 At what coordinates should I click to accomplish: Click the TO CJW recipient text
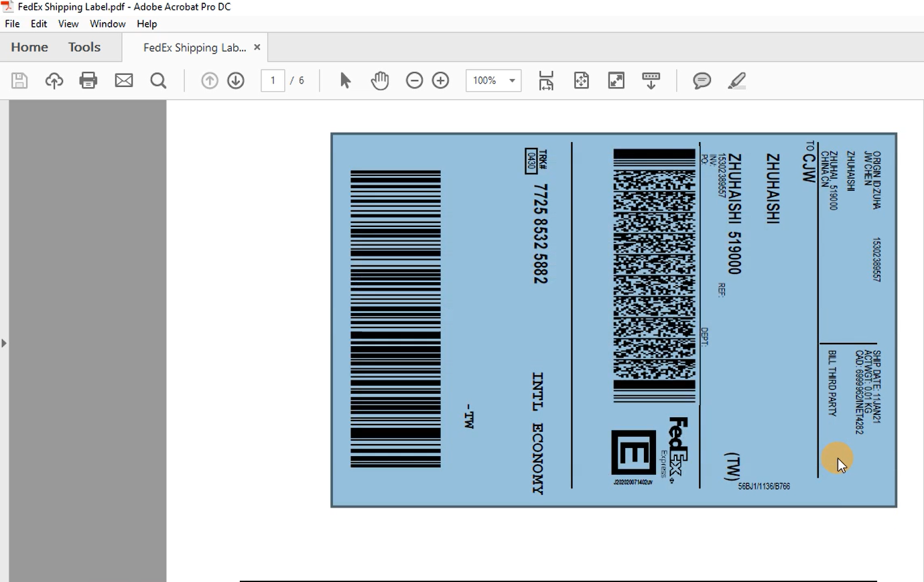point(809,161)
